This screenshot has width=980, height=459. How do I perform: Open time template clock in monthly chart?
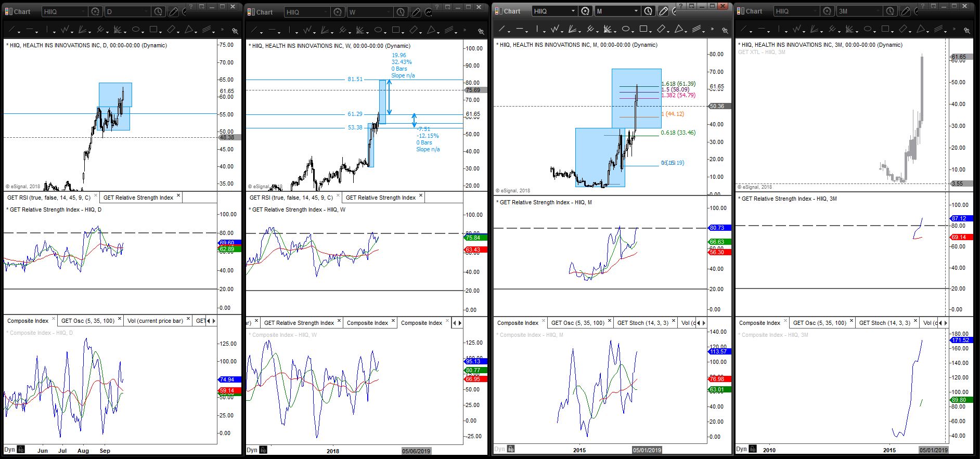coord(648,11)
